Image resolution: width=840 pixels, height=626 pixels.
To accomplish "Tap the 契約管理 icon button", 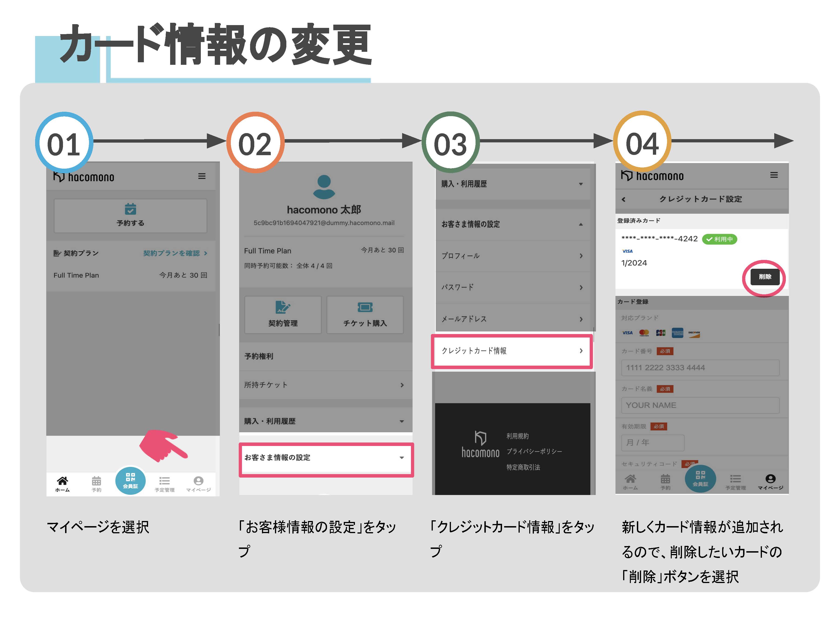I will (283, 315).
